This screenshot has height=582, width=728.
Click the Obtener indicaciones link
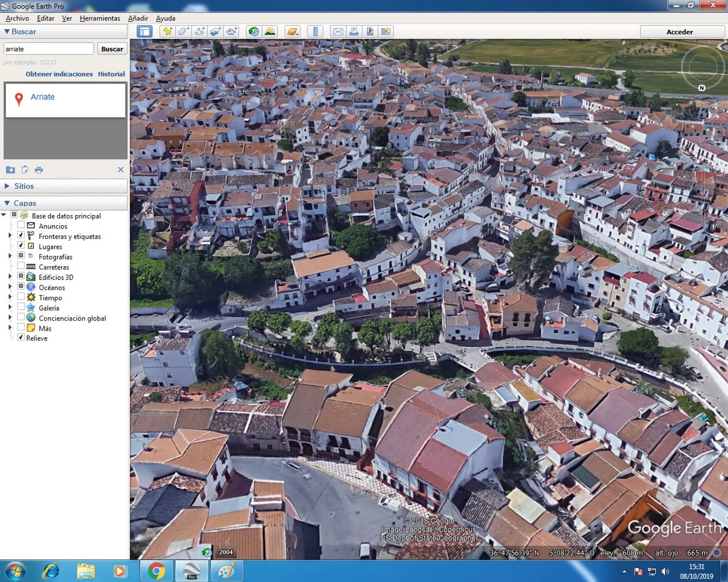click(59, 74)
